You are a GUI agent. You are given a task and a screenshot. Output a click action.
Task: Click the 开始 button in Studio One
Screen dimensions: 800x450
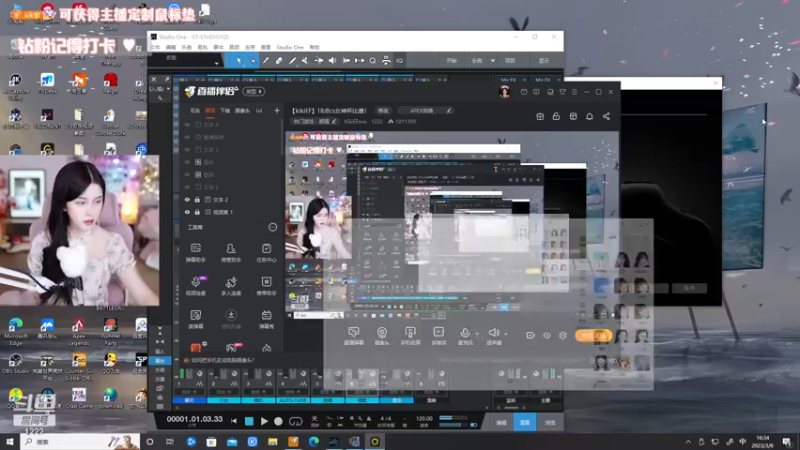pos(452,61)
